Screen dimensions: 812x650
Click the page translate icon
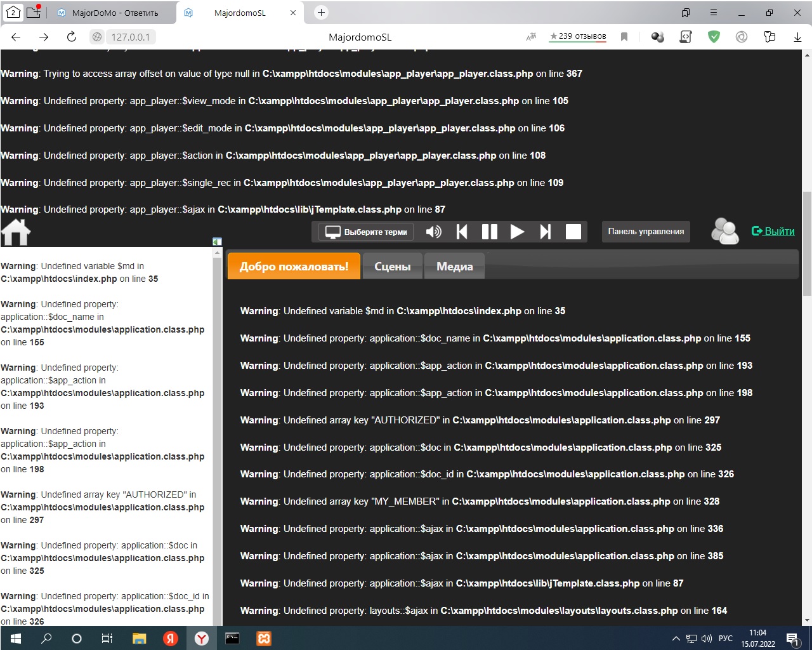532,37
